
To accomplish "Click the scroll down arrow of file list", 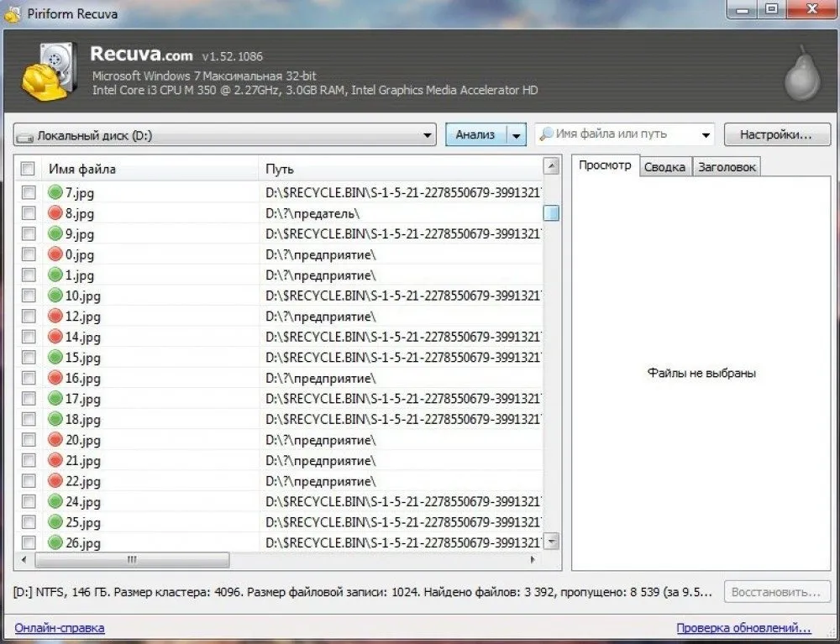I will pos(551,542).
